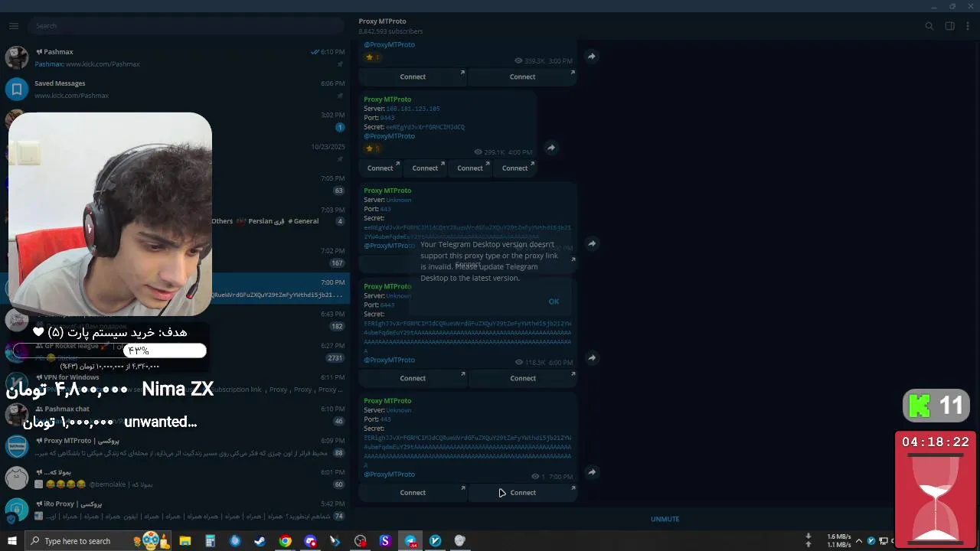Open @ProxyMTProto link in the 6:00 PM message
Viewport: 980px width, 551px height.
[x=389, y=360]
